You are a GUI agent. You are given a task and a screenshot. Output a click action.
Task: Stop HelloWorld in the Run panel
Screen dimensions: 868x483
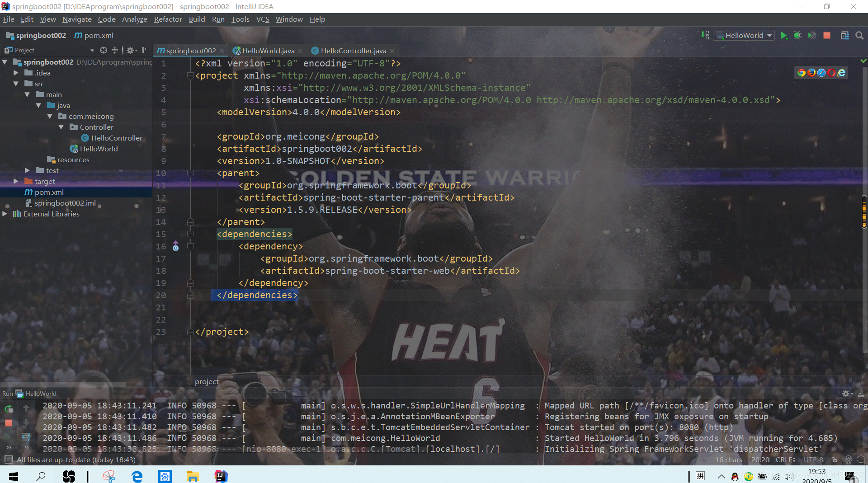pos(9,423)
